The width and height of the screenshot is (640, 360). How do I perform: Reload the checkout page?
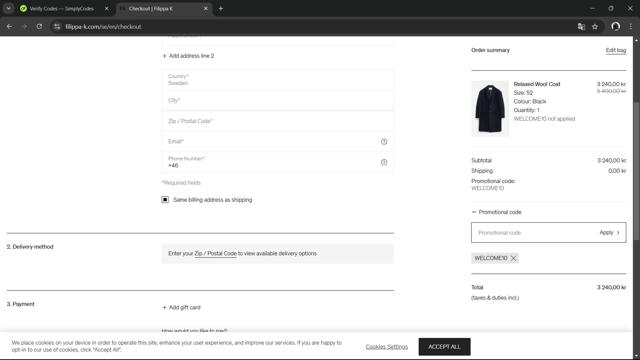point(39,27)
